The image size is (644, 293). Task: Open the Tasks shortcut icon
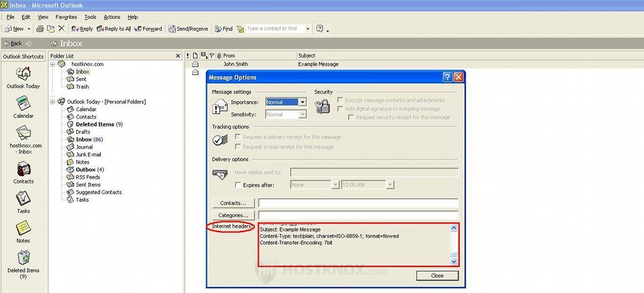point(23,199)
